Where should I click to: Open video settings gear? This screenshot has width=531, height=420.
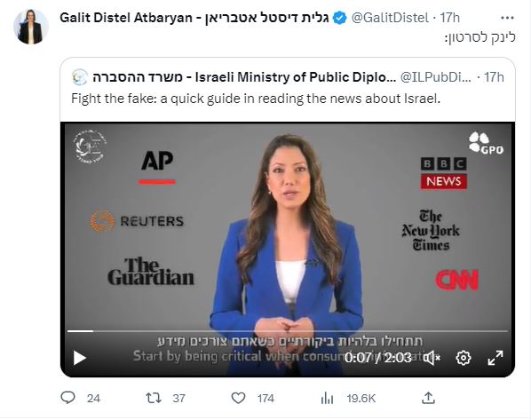coord(464,358)
